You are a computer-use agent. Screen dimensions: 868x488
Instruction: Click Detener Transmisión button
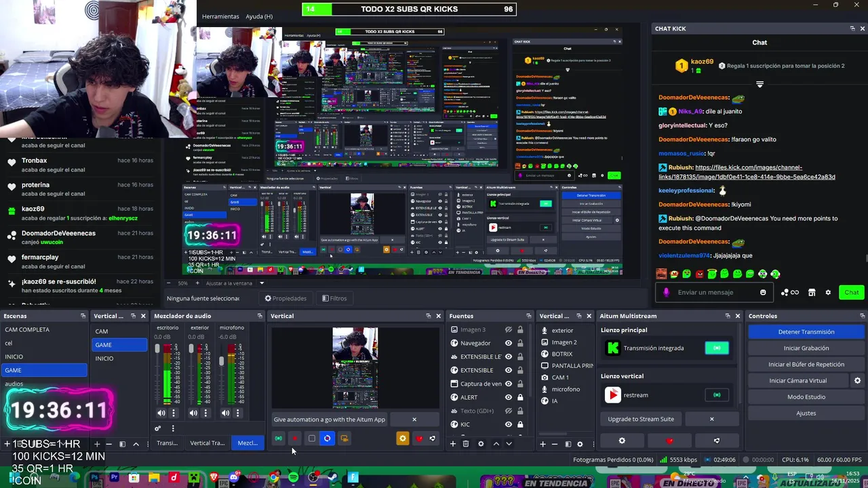(x=806, y=331)
